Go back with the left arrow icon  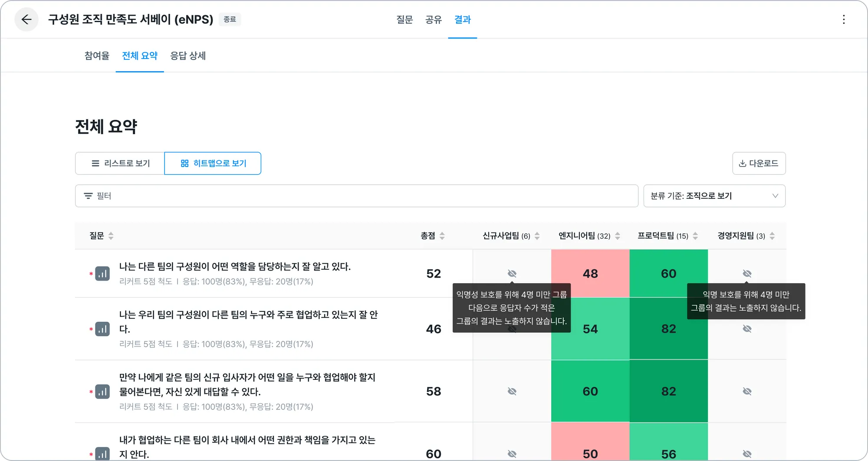point(26,20)
